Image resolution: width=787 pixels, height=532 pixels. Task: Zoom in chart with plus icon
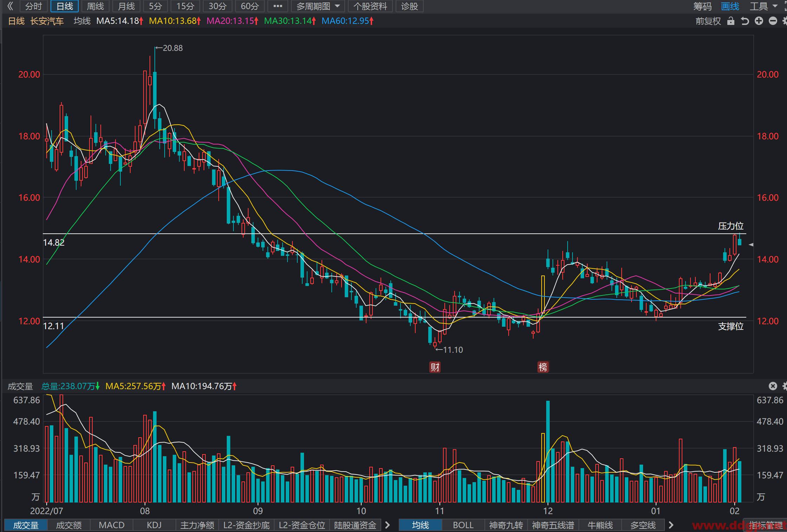[x=759, y=21]
